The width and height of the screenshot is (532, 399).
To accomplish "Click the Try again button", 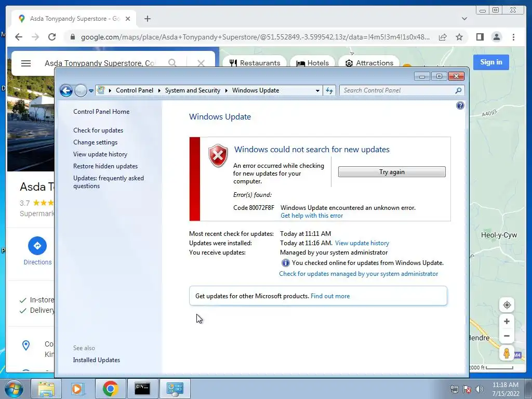I will [x=392, y=171].
